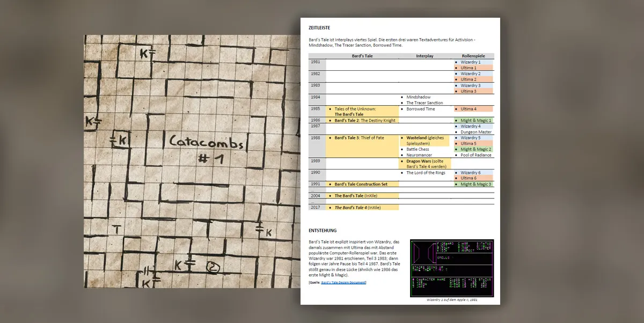
Task: Click Bard's Tale 2: The Destiny Knight
Action: [x=365, y=121]
